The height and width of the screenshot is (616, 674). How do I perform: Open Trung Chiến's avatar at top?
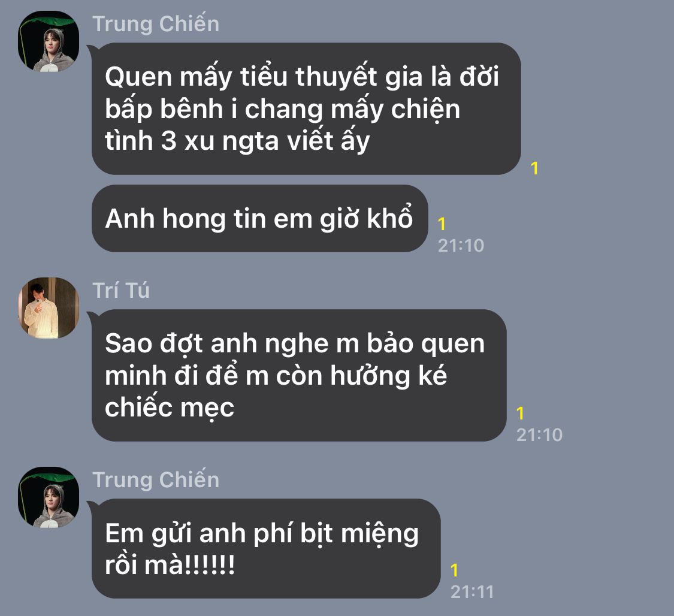(x=49, y=41)
